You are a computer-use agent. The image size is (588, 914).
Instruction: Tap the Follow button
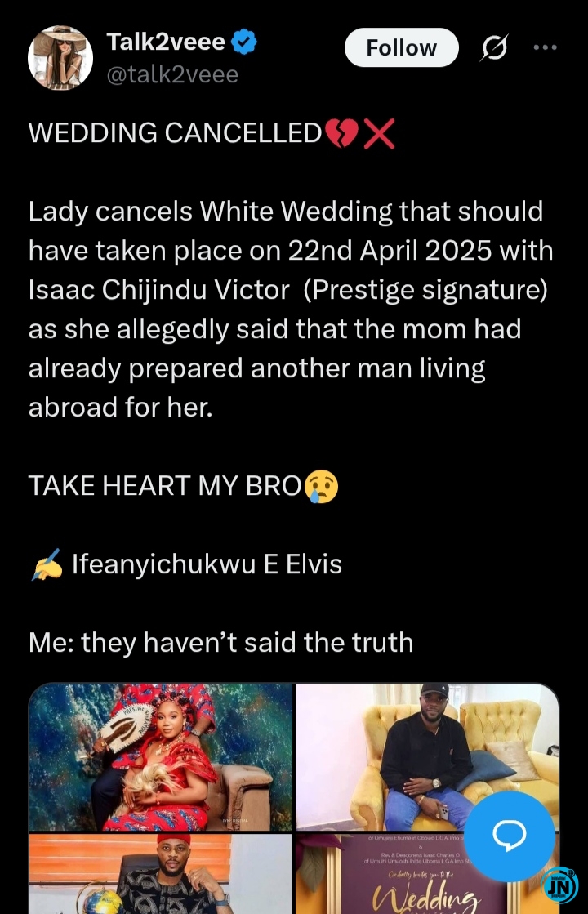click(402, 48)
